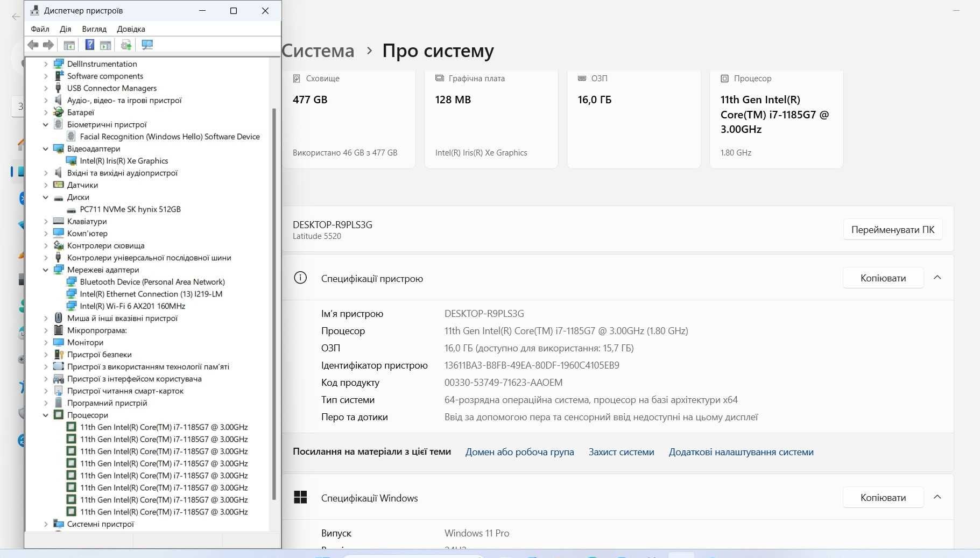Click the Latitude 5520 model text
Screen dimensions: 980x558
(x=317, y=236)
